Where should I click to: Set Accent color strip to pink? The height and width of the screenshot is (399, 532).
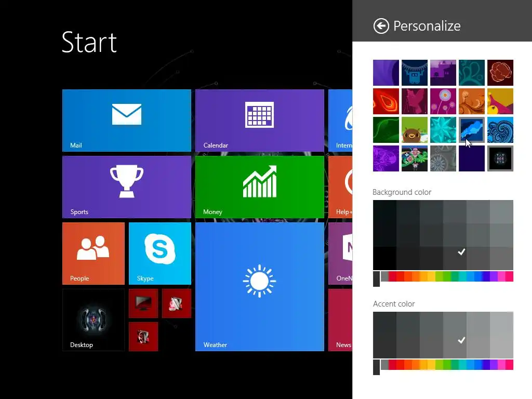coord(501,365)
